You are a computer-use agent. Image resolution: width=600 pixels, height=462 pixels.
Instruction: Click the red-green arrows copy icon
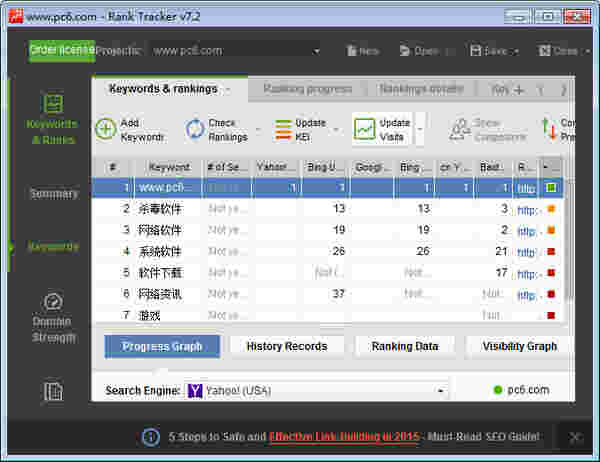click(549, 129)
